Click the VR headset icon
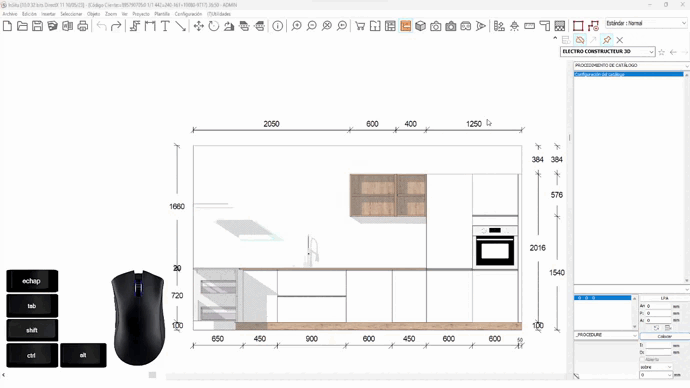This screenshot has width=690, height=388. point(466,26)
